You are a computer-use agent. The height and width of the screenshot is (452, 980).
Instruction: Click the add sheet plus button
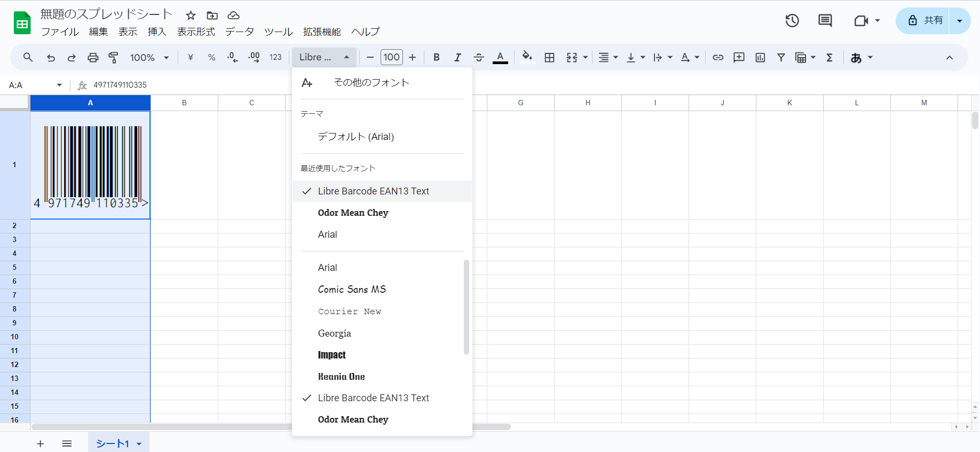40,443
